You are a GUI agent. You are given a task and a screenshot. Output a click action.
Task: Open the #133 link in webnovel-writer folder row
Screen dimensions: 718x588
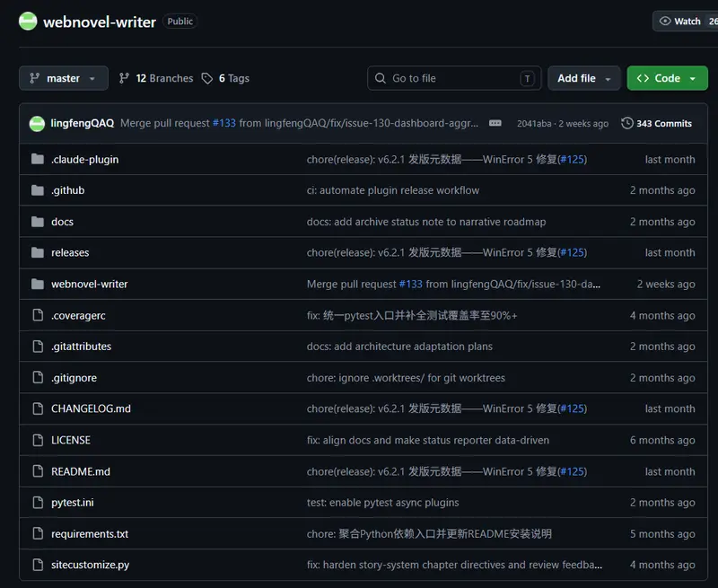411,284
